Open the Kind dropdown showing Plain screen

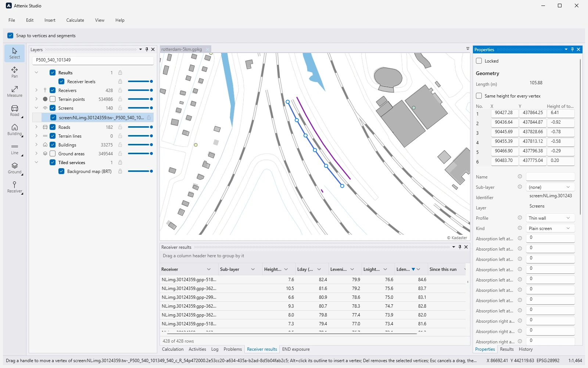550,228
